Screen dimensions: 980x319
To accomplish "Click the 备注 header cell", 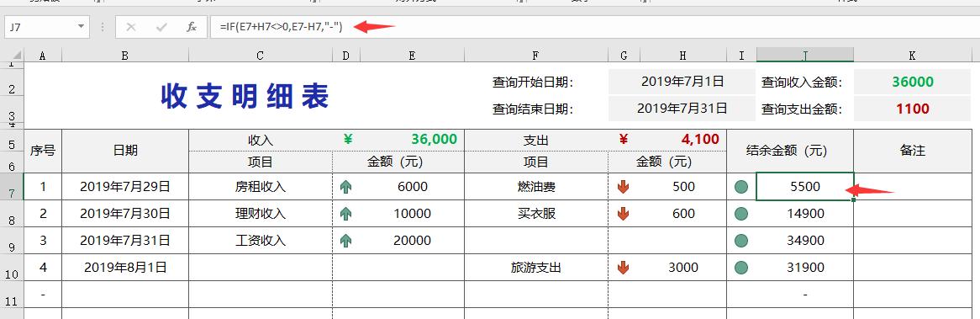I will 913,151.
